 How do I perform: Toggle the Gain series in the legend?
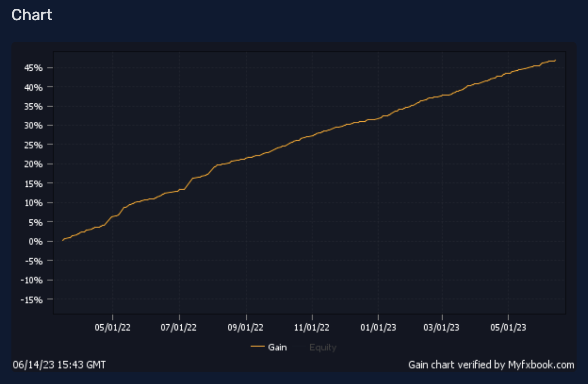[x=277, y=347]
